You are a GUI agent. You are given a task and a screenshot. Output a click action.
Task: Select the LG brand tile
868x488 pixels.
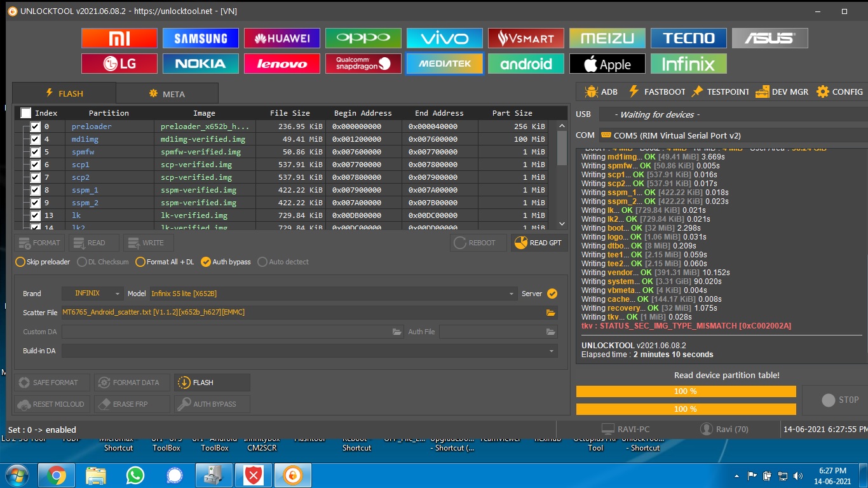tap(119, 64)
